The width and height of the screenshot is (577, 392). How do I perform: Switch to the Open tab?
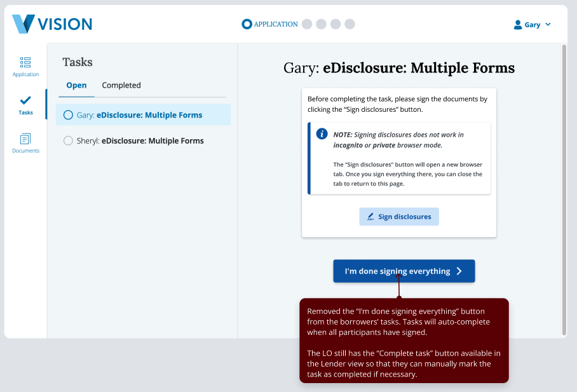76,85
